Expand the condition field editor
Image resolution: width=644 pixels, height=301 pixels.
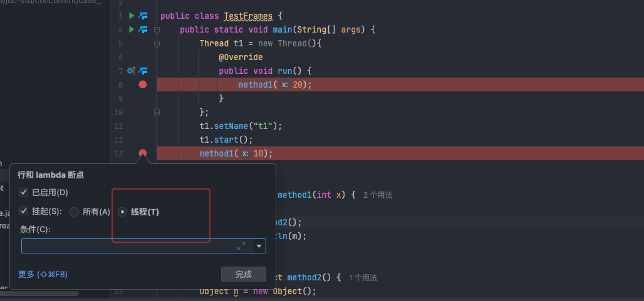(x=241, y=247)
